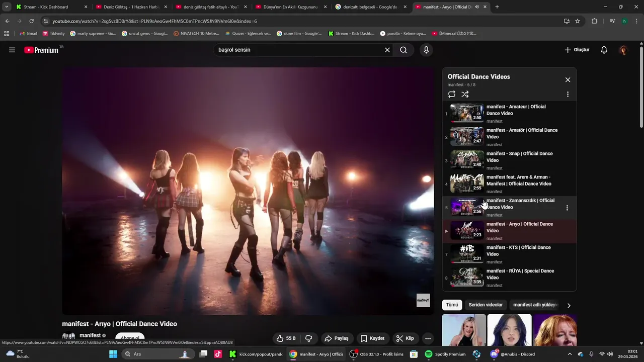The width and height of the screenshot is (644, 362).
Task: Start voice search with microphone
Action: point(426,50)
